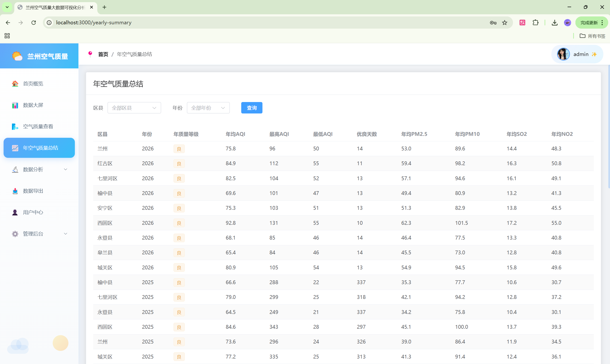Viewport: 610px width, 364px height.
Task: Click the pink location pin breadcrumb icon
Action: 90,54
